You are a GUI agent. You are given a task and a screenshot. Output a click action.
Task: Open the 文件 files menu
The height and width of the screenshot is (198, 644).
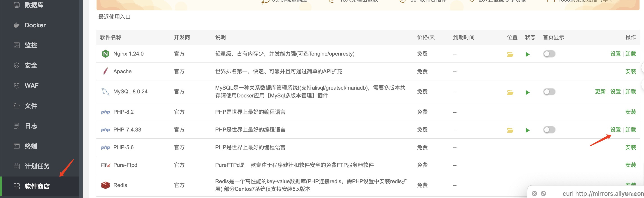(x=31, y=106)
